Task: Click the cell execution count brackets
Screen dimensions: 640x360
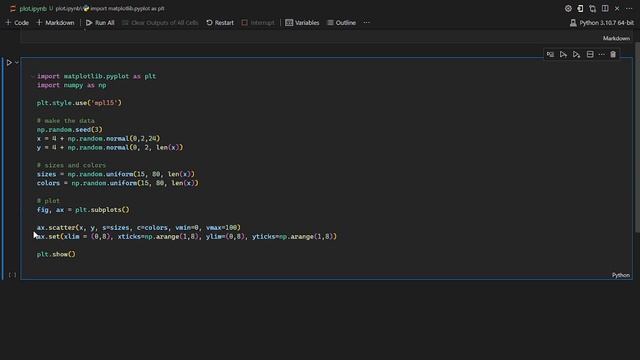Action: point(13,275)
